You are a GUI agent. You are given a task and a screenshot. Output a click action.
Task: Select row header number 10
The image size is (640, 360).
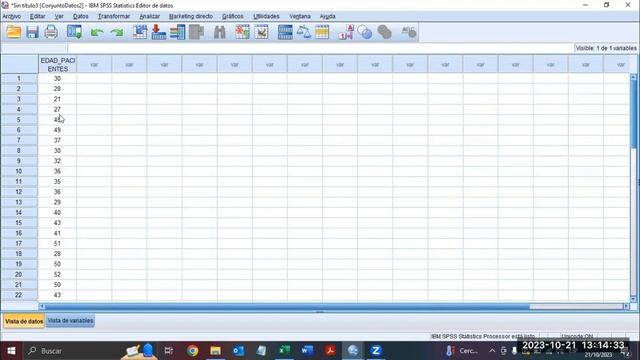pos(19,171)
